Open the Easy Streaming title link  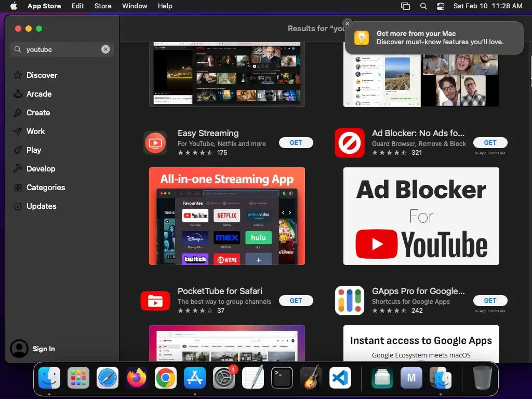(x=208, y=133)
